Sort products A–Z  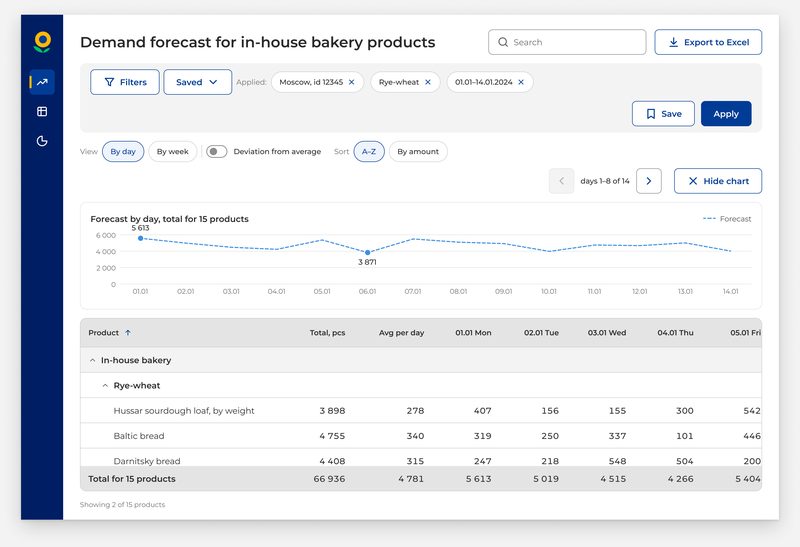click(369, 152)
